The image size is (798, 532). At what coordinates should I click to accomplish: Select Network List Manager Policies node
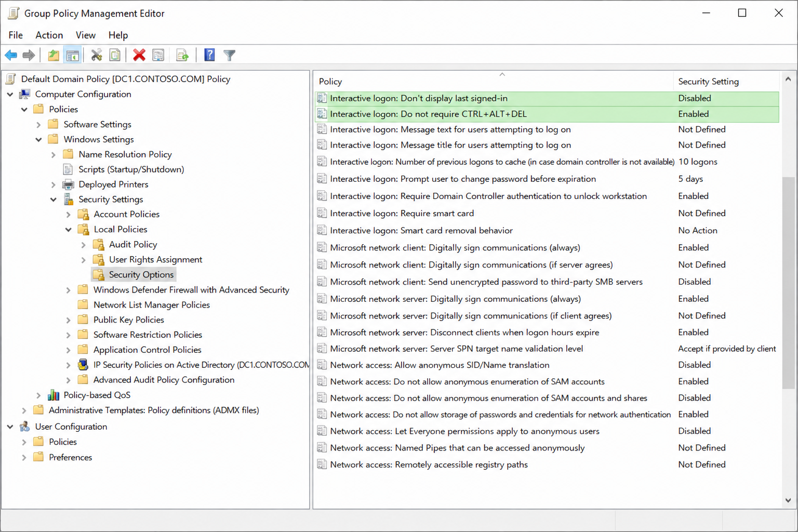pos(152,305)
